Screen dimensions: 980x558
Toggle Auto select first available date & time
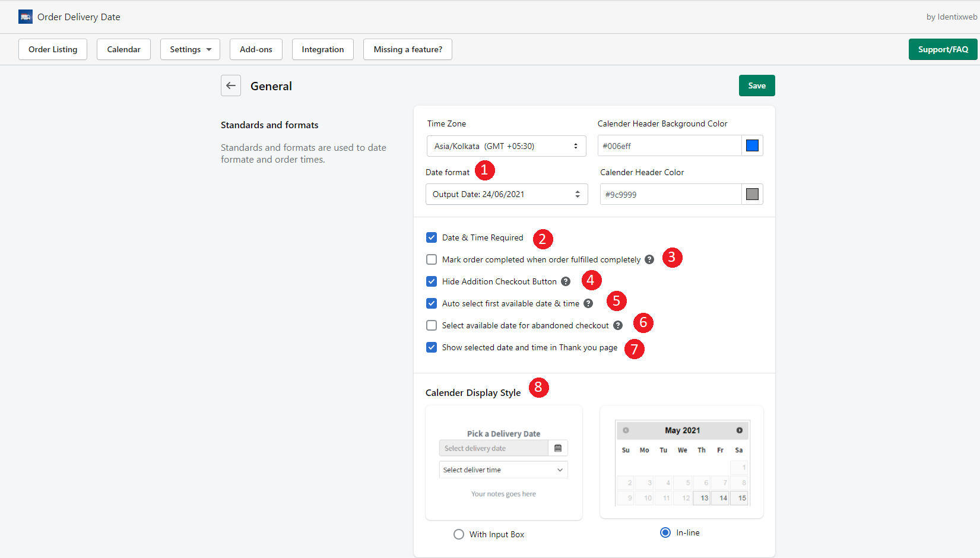(x=432, y=303)
